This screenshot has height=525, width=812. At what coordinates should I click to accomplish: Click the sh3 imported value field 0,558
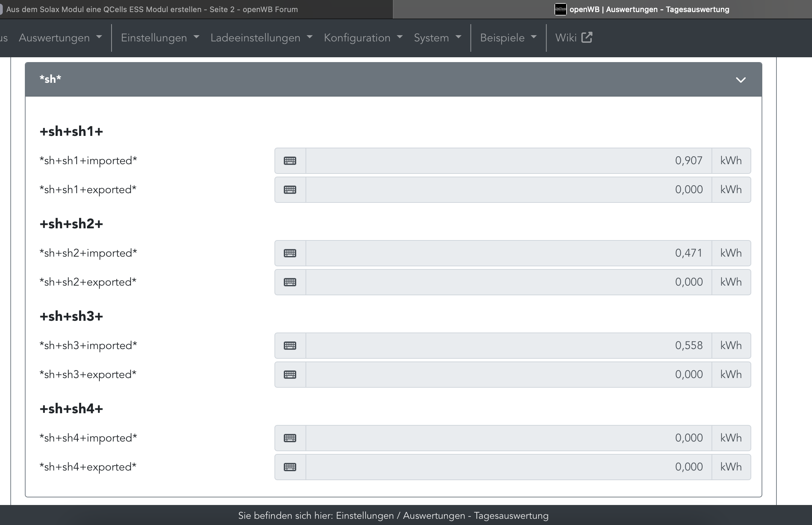[x=508, y=346]
